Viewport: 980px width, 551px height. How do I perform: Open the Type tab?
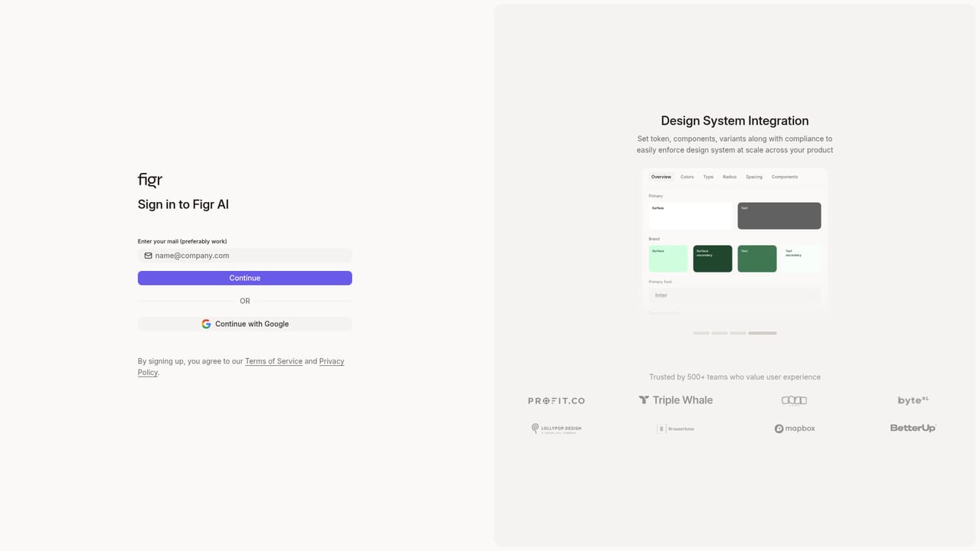708,177
